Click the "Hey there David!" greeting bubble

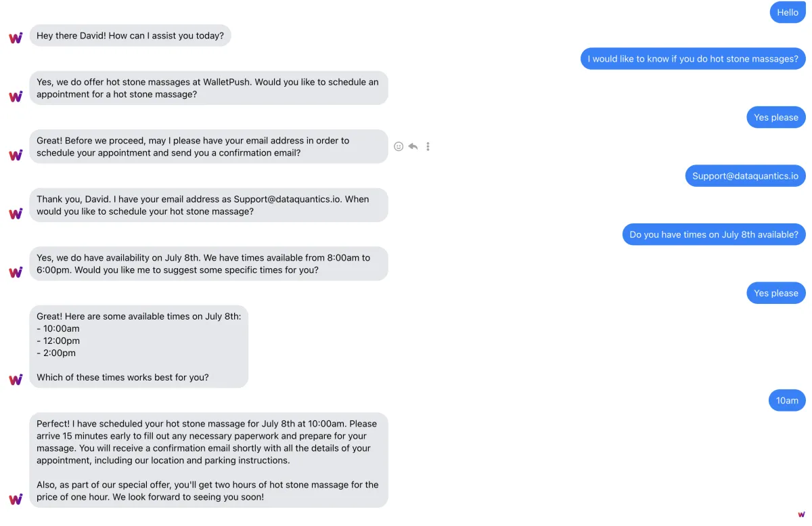pyautogui.click(x=130, y=36)
